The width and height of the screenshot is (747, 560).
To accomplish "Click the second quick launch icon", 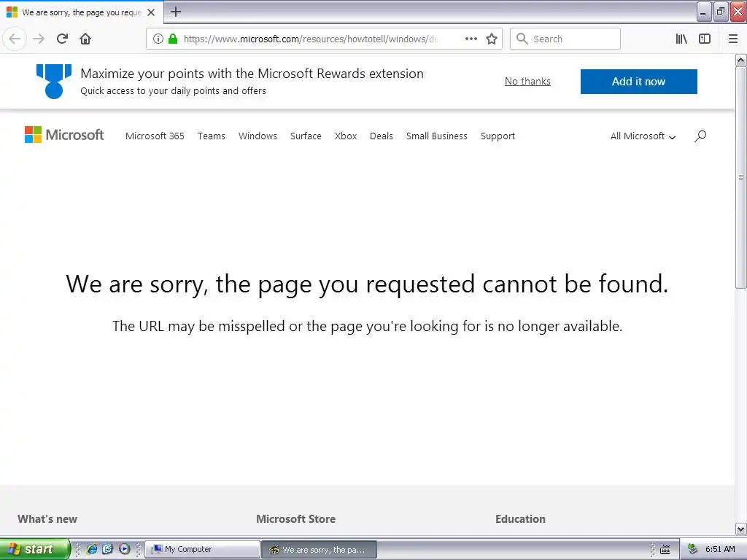I will 108,549.
